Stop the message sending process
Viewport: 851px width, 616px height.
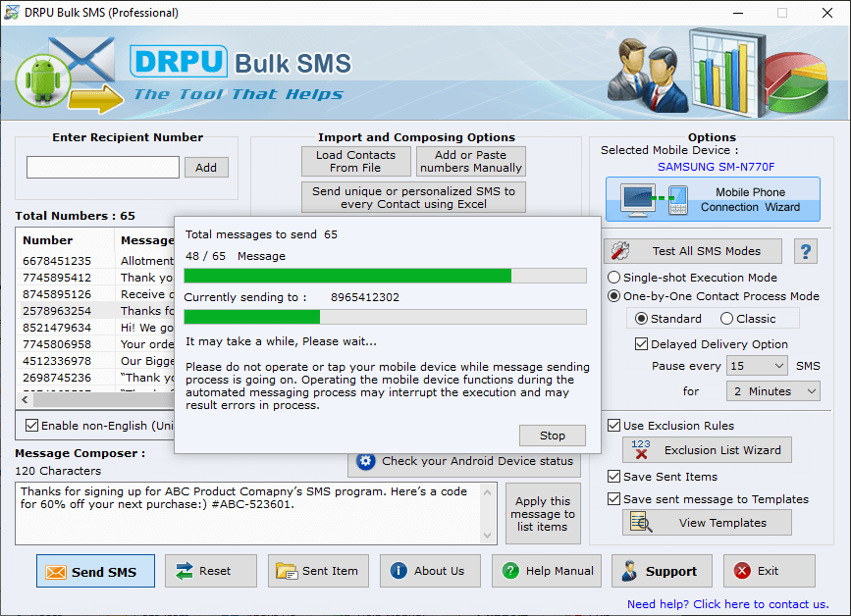coord(552,435)
